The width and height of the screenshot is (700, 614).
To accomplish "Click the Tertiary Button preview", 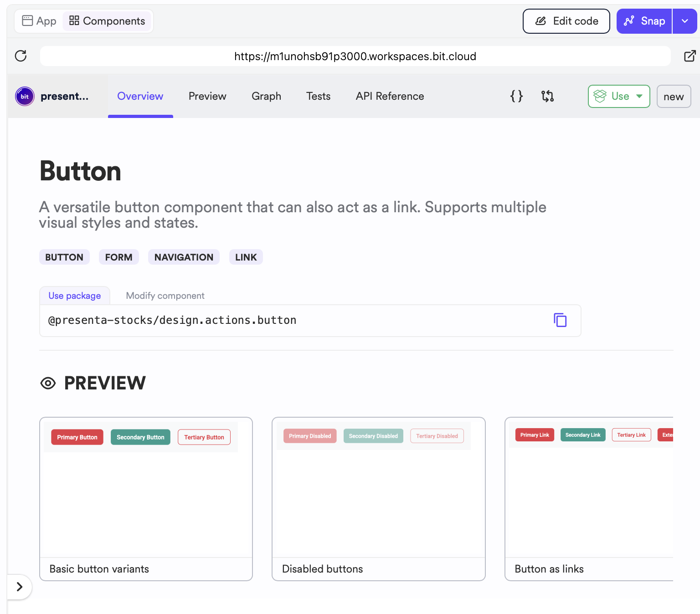I will pyautogui.click(x=204, y=437).
